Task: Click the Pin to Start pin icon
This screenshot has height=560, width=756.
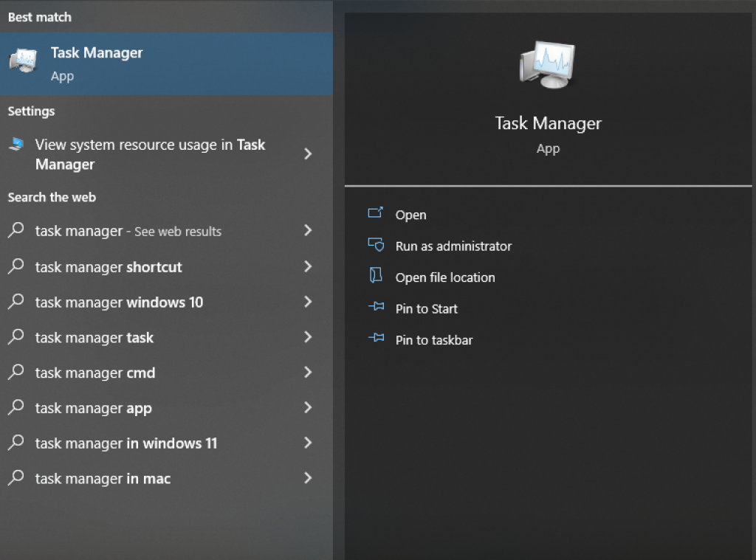Action: pos(376,306)
